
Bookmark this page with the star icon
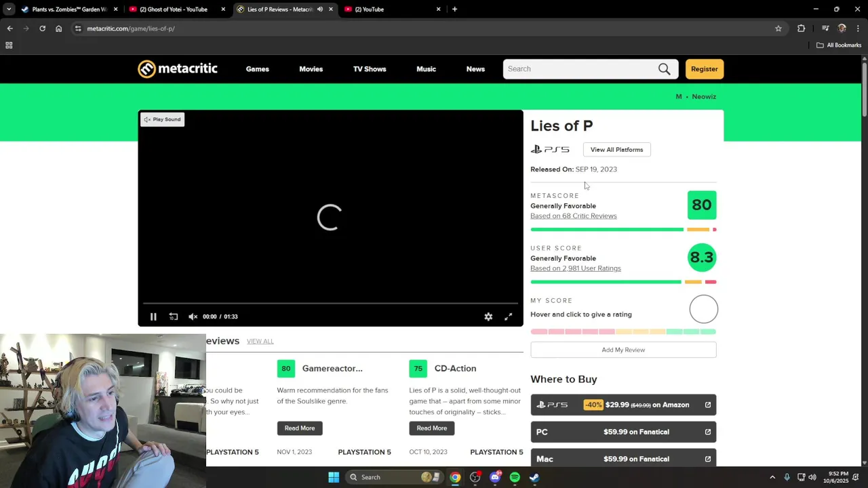pyautogui.click(x=778, y=28)
